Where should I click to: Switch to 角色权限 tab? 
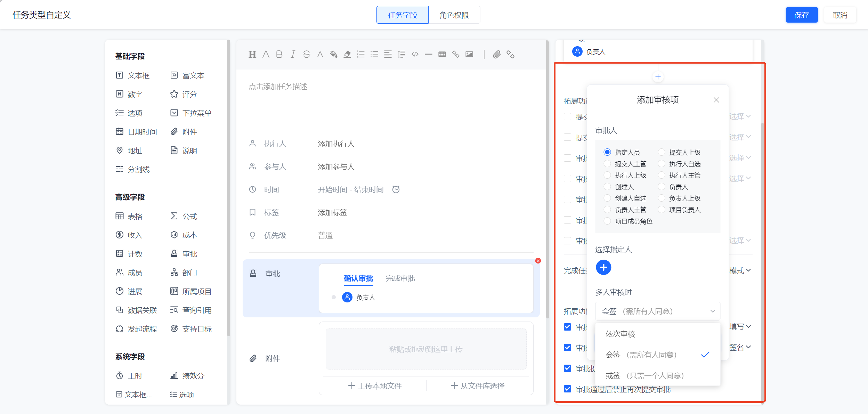click(454, 15)
